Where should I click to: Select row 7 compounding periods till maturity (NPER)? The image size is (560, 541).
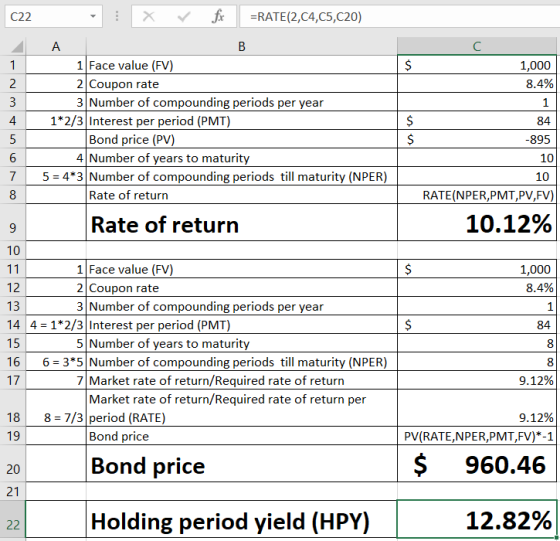[x=241, y=176]
